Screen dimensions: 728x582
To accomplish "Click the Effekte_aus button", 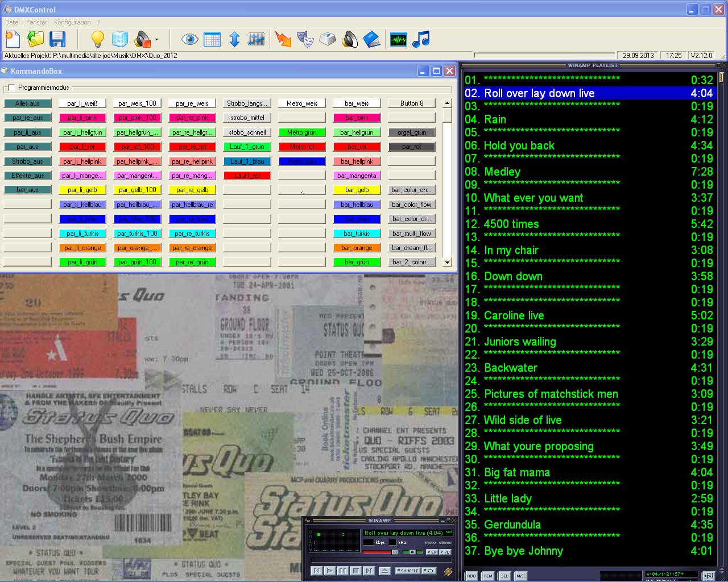I will pyautogui.click(x=27, y=176).
